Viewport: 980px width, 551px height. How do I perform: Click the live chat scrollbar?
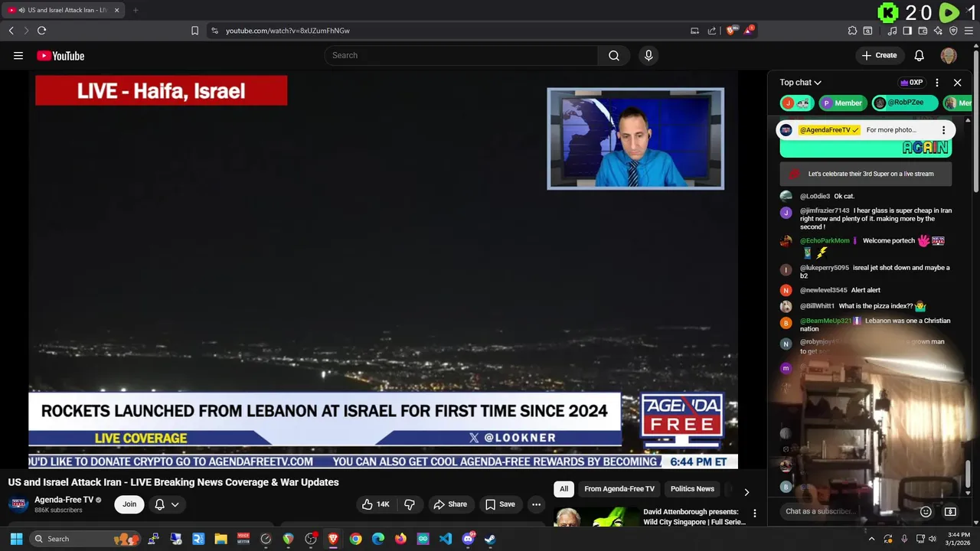968,473
